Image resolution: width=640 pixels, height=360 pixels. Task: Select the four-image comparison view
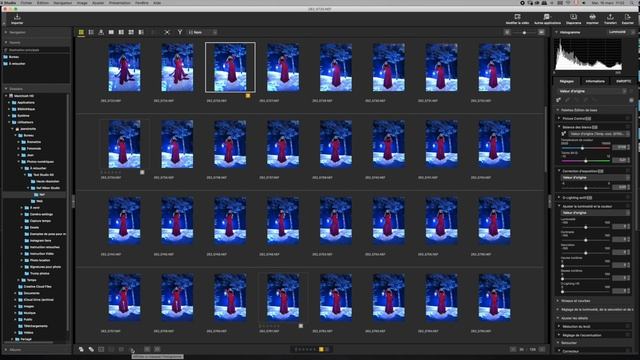coord(131,32)
